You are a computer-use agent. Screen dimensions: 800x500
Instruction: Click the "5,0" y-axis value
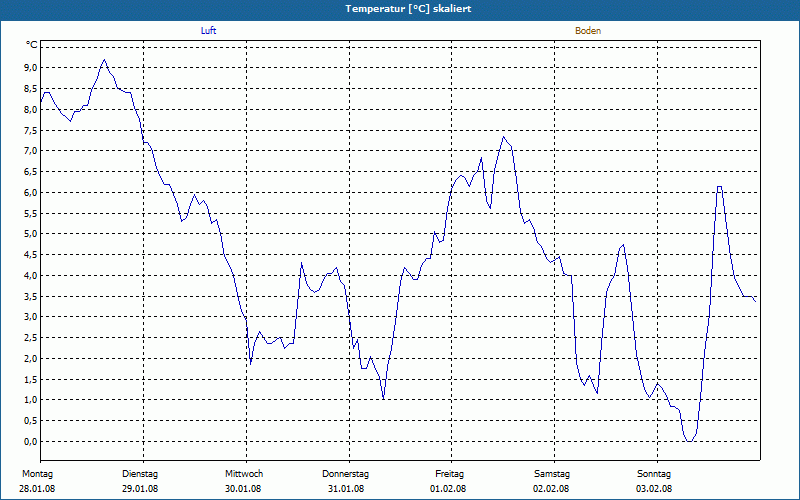click(x=31, y=234)
